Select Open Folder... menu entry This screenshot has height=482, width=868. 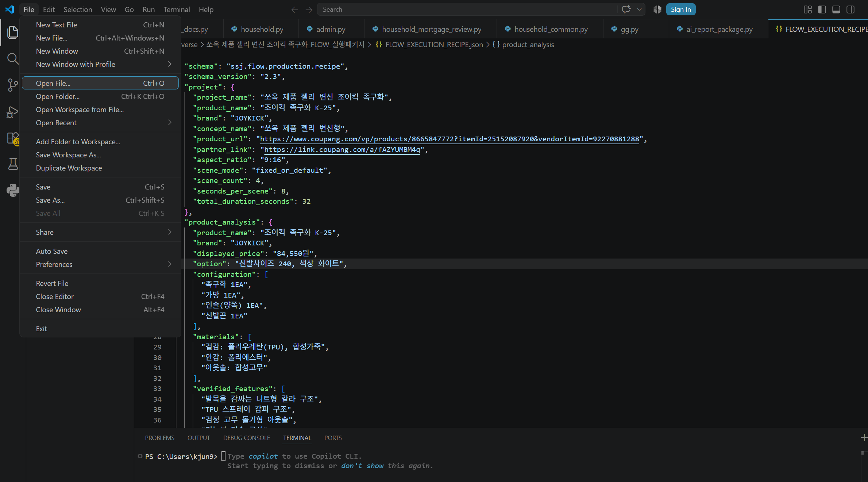[x=100, y=96]
